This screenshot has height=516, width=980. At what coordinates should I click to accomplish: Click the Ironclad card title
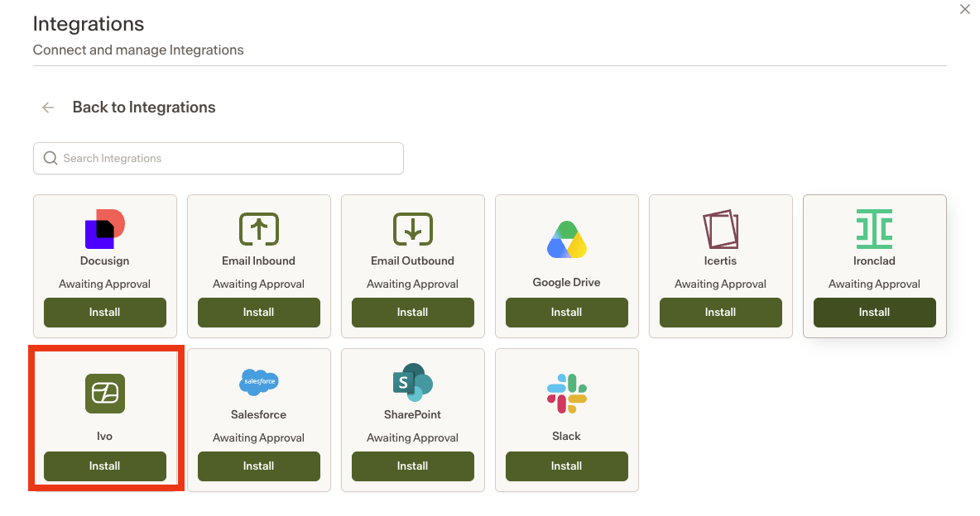874,260
